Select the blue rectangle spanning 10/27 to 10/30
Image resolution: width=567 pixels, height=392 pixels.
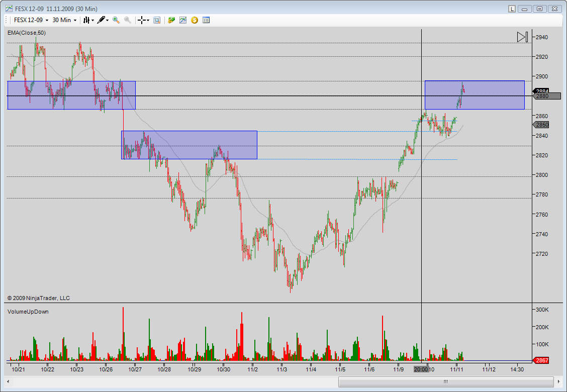tap(189, 145)
